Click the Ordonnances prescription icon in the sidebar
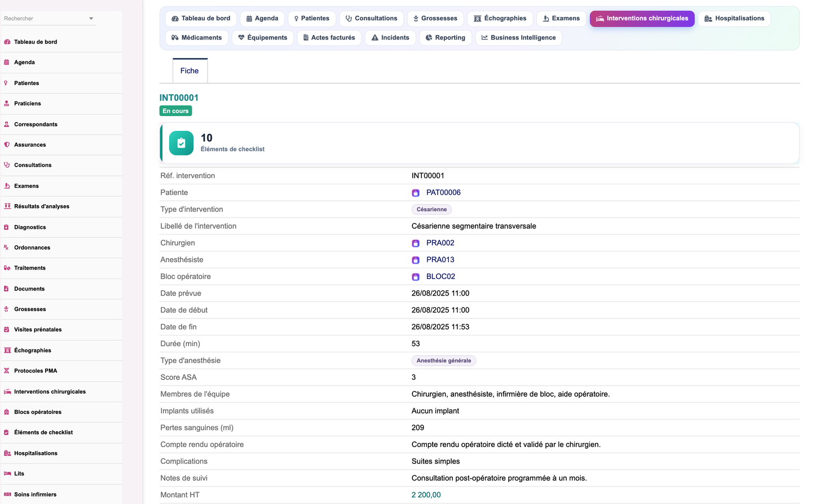The height and width of the screenshot is (504, 815). coord(7,247)
